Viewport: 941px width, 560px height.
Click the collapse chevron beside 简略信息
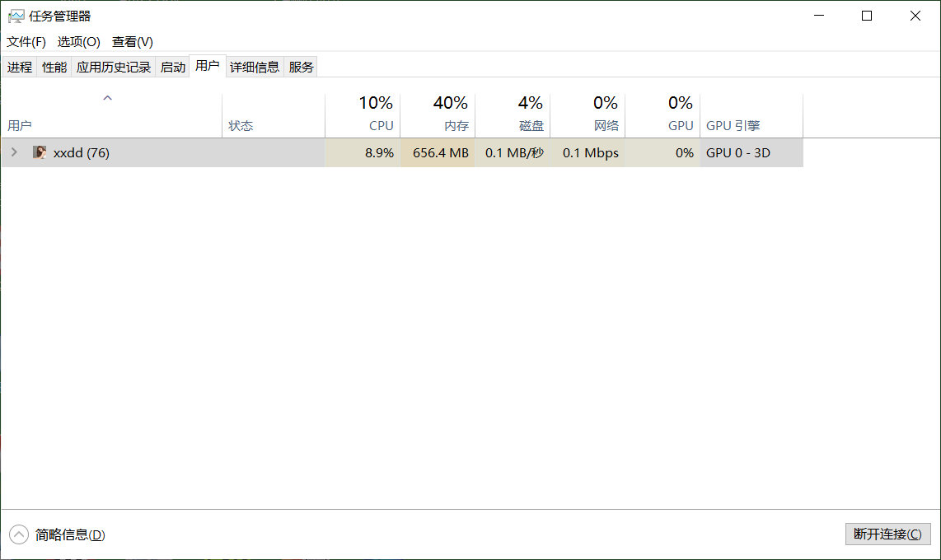(x=17, y=534)
